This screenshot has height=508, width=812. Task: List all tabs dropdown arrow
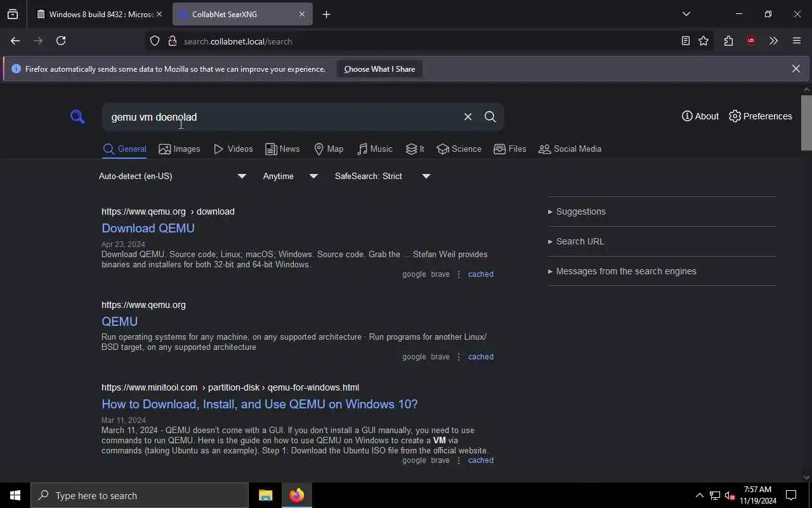tap(686, 14)
